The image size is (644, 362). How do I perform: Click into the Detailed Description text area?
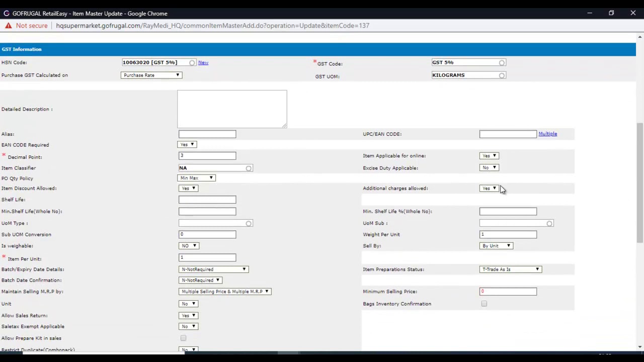[x=232, y=109]
